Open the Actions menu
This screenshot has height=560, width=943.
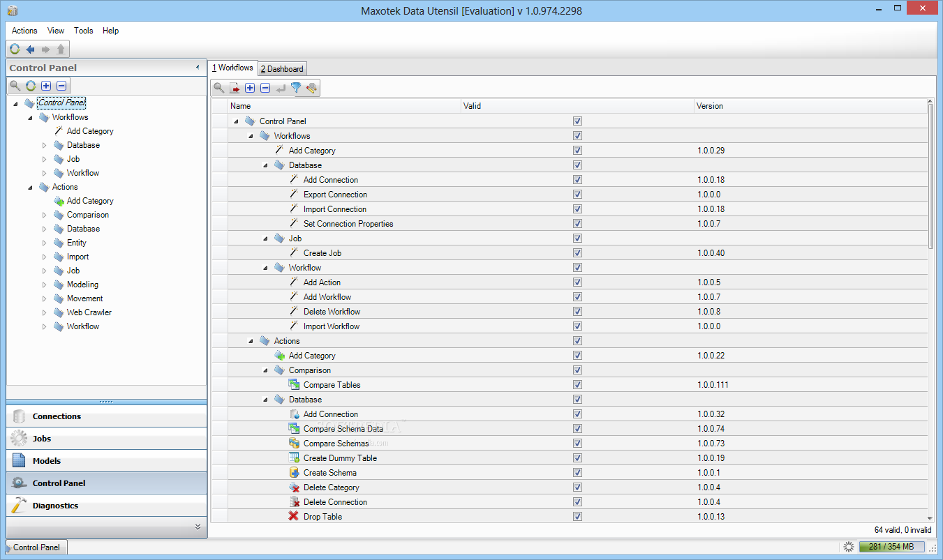(24, 31)
